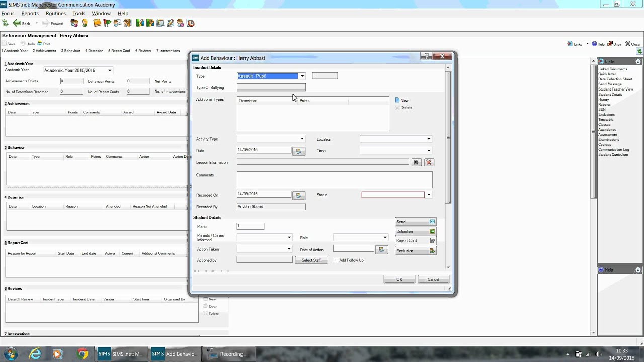The image size is (644, 362).
Task: Click the teacher at whiteboard toolbar icon
Action: [117, 23]
